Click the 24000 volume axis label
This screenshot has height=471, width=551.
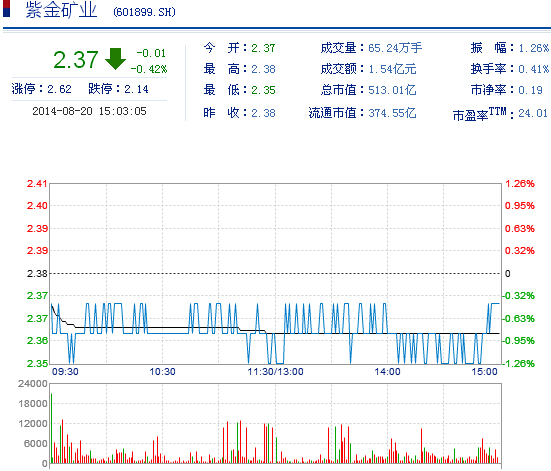click(x=33, y=383)
